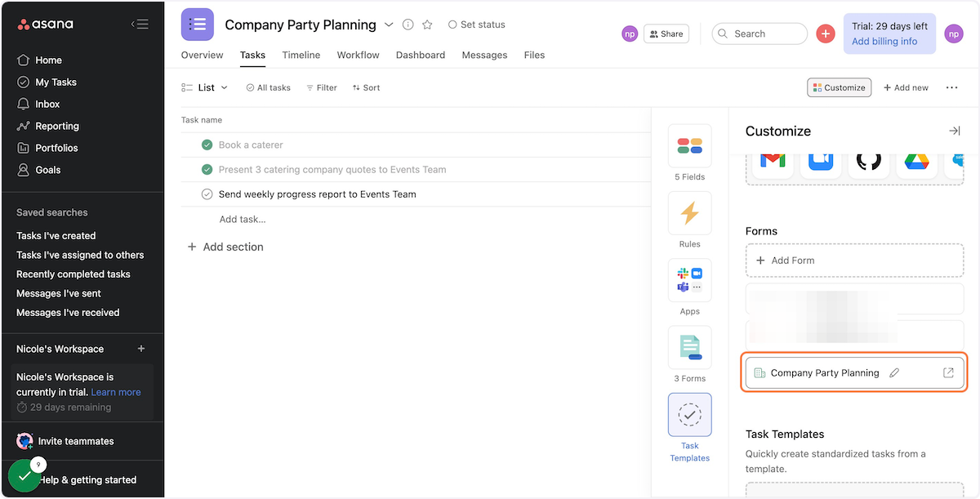
Task: Switch to the Messages tab
Action: coord(484,55)
